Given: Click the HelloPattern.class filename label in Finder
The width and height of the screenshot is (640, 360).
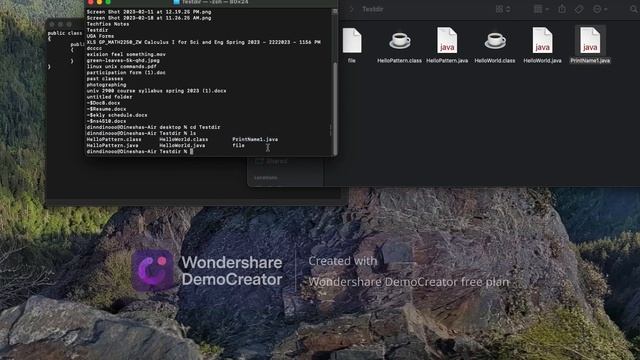Looking at the screenshot, I should [x=399, y=60].
